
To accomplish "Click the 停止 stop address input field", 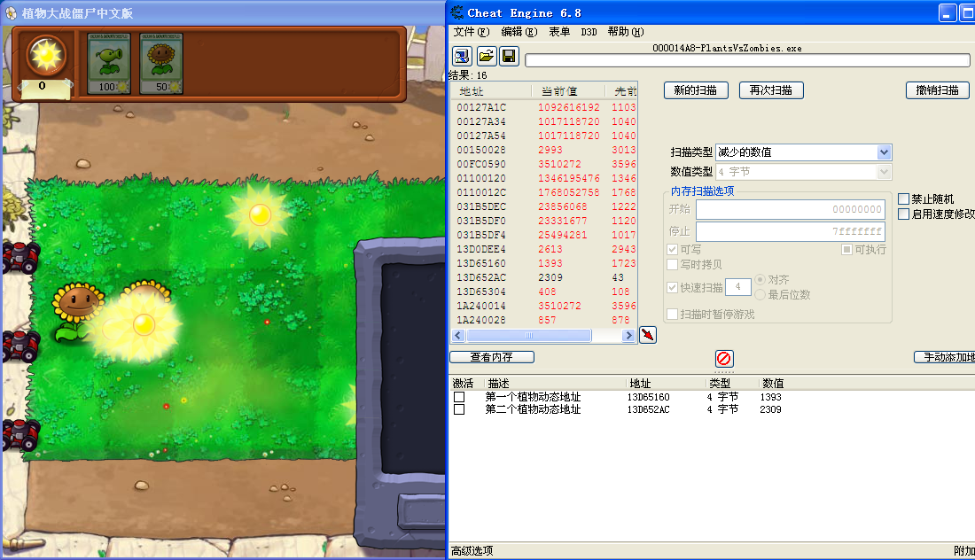I will pyautogui.click(x=791, y=231).
